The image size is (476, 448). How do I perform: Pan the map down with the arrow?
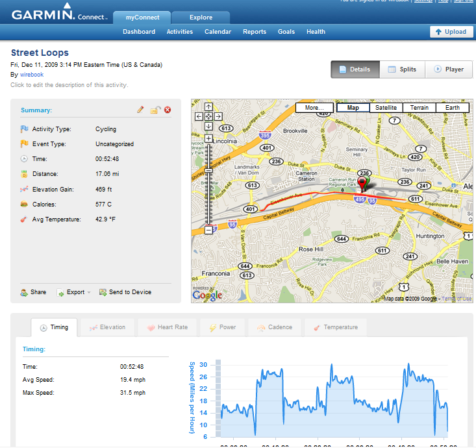click(208, 126)
